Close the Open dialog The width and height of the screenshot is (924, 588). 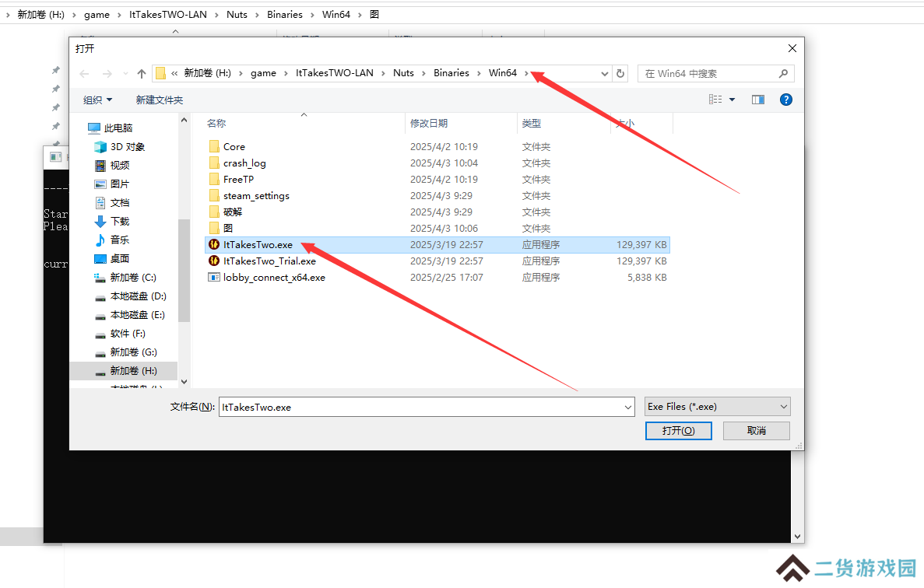[792, 48]
